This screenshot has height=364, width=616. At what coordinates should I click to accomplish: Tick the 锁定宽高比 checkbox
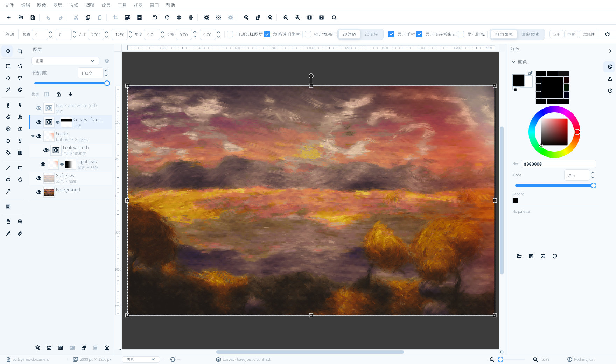pos(308,34)
